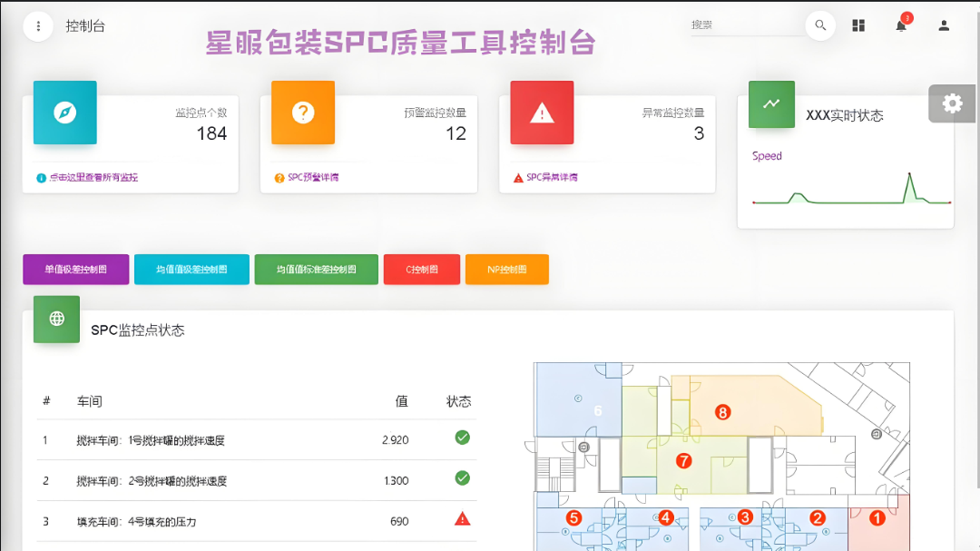This screenshot has width=980, height=551.
Task: Click the compass icon on the 监控点个数 card
Action: click(64, 113)
